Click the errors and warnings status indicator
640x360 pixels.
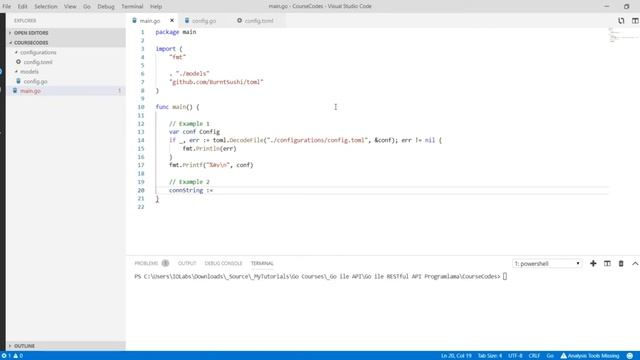click(12, 356)
